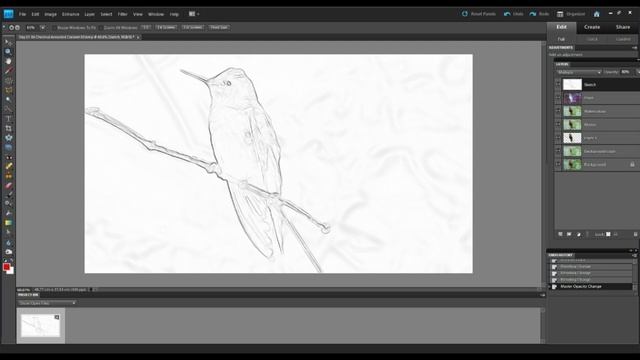Select the Eyedropper tool
Viewport: 640px width, 360px height.
[8, 71]
